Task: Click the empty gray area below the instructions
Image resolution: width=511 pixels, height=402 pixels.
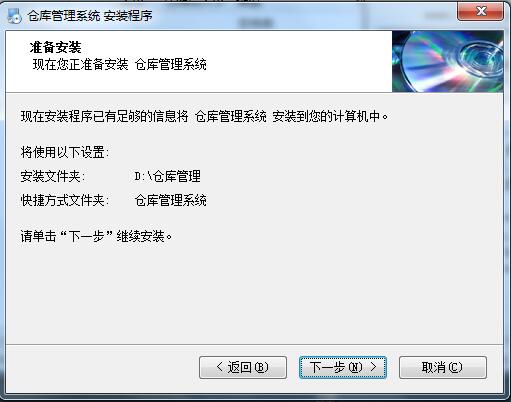Action: pos(254,293)
